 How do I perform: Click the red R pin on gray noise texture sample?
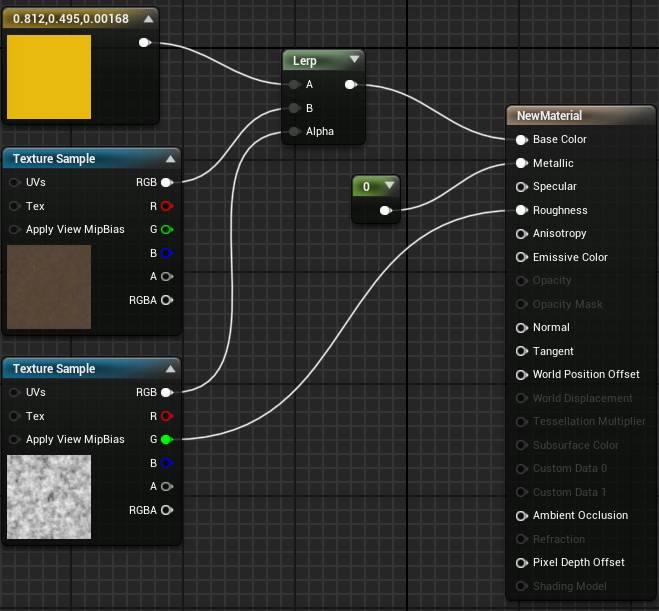[167, 416]
